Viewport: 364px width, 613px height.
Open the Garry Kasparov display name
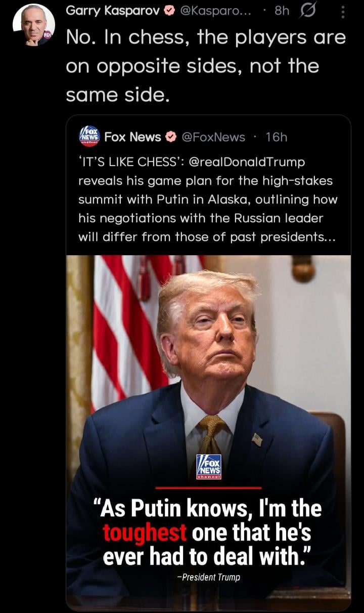(x=113, y=11)
